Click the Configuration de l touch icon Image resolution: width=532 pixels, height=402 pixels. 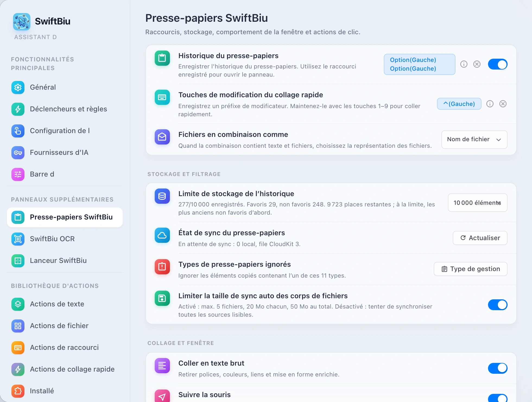click(x=18, y=131)
